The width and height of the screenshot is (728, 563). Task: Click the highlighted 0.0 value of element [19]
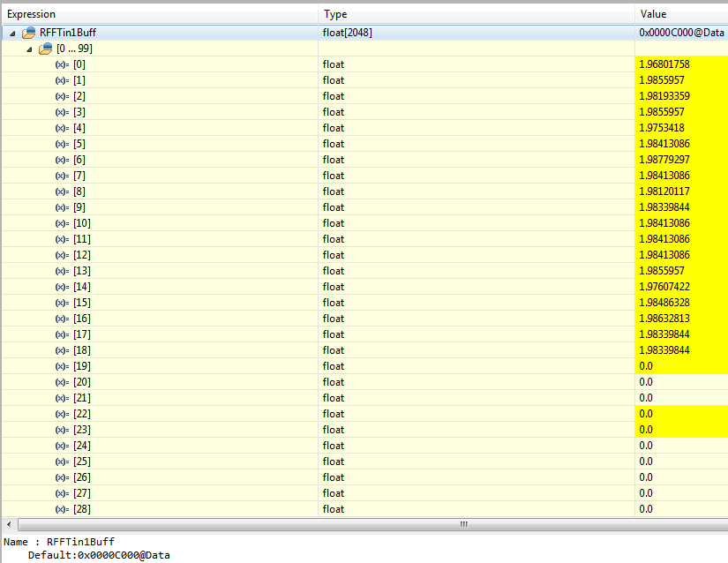[646, 366]
